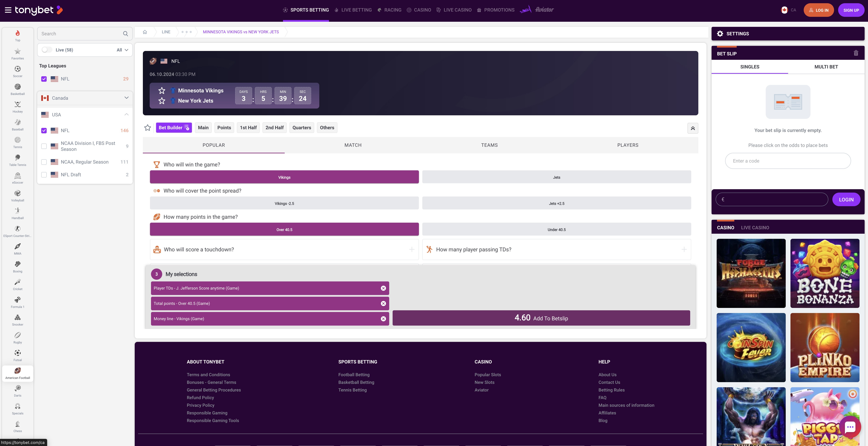Screen dimensions: 868x446
Task: Open the SETTINGS gear icon
Action: (720, 34)
